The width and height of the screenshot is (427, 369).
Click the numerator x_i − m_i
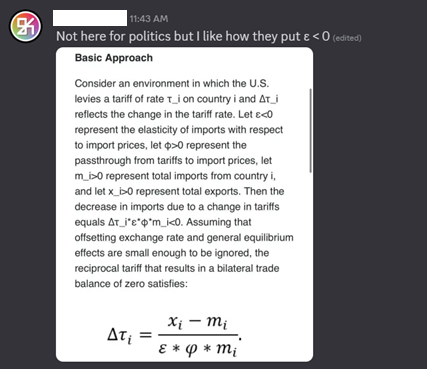coord(197,322)
